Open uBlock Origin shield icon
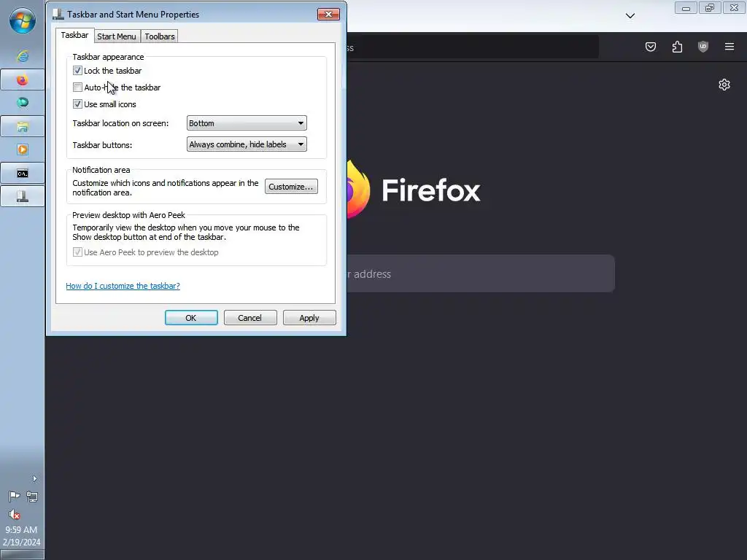 [x=703, y=47]
